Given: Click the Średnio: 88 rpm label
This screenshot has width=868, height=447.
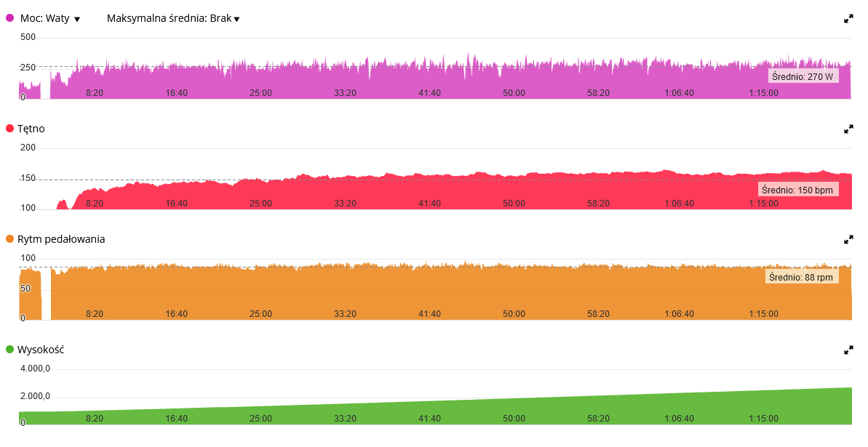Looking at the screenshot, I should tap(801, 277).
